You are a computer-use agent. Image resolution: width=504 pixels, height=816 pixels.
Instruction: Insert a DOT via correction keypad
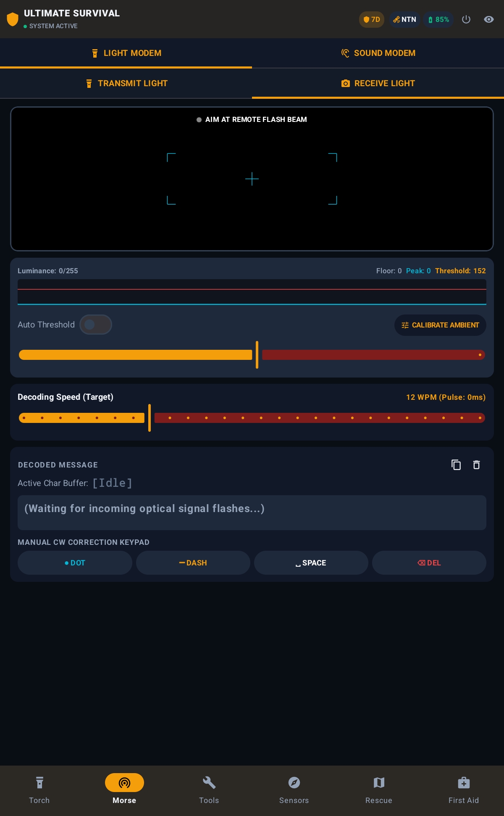pos(75,562)
